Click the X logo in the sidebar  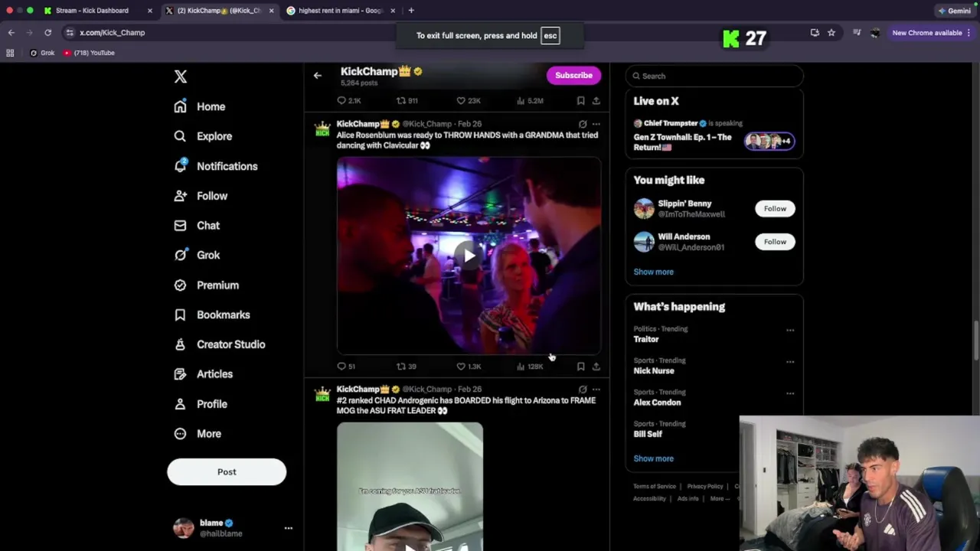coord(181,77)
